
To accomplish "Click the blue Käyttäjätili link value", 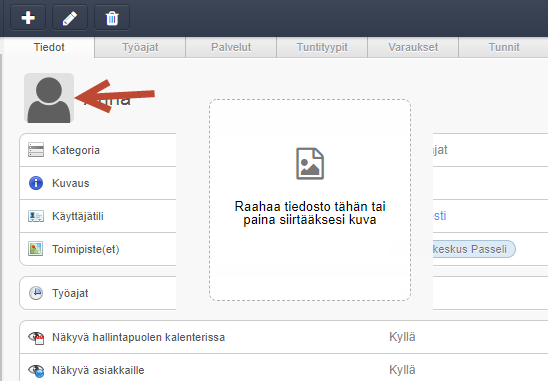I will click(440, 216).
